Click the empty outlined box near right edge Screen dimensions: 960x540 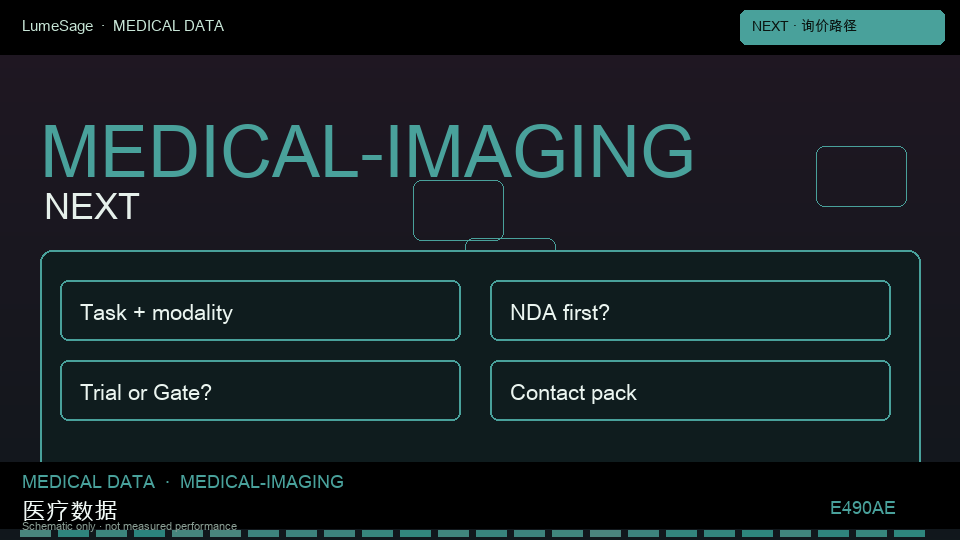(861, 176)
